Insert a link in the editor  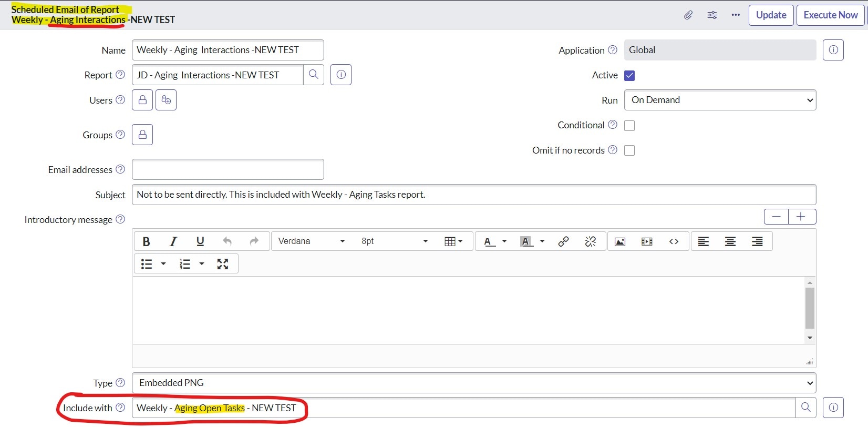point(564,241)
